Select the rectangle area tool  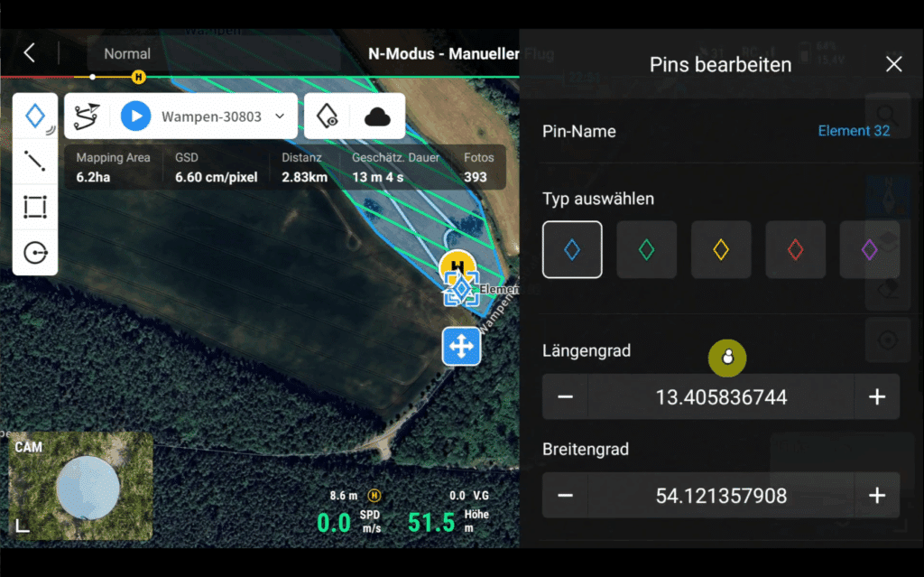click(35, 207)
